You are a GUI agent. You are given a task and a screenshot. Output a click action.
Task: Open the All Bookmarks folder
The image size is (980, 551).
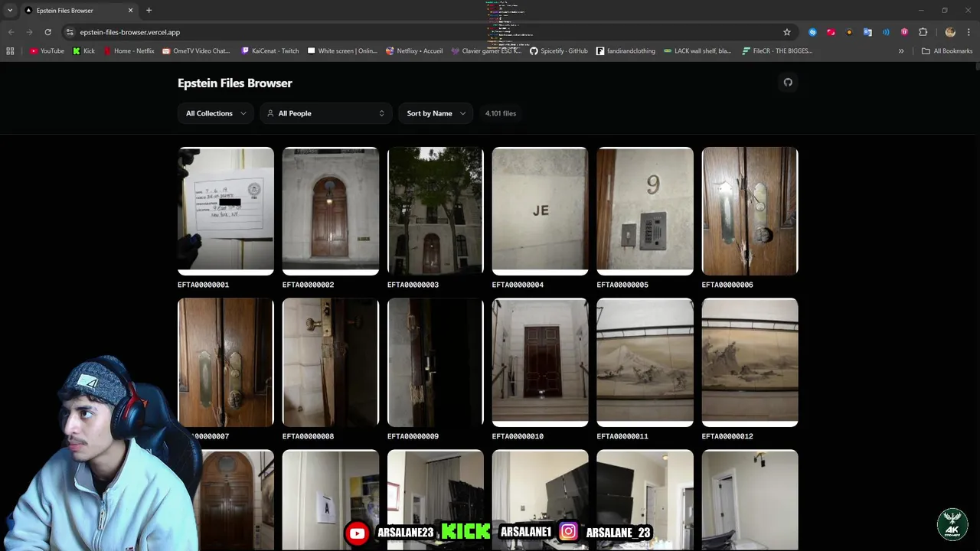pos(947,51)
